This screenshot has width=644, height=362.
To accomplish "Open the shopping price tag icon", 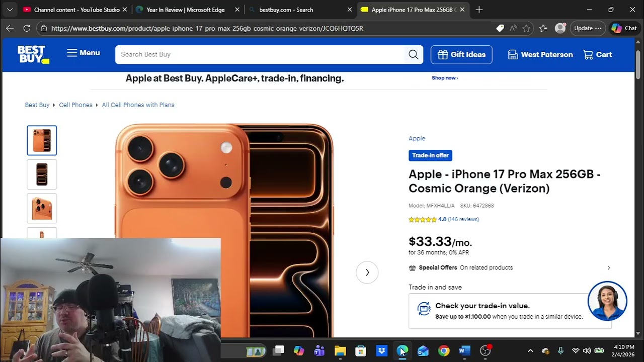I will pyautogui.click(x=500, y=28).
